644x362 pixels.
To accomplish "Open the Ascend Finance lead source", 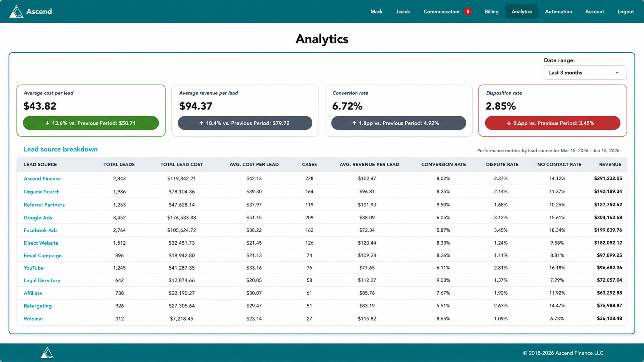I will (x=42, y=178).
